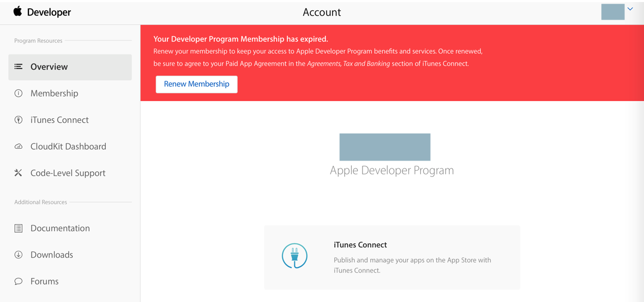Image resolution: width=644 pixels, height=302 pixels.
Task: Click the Account page title
Action: (322, 12)
